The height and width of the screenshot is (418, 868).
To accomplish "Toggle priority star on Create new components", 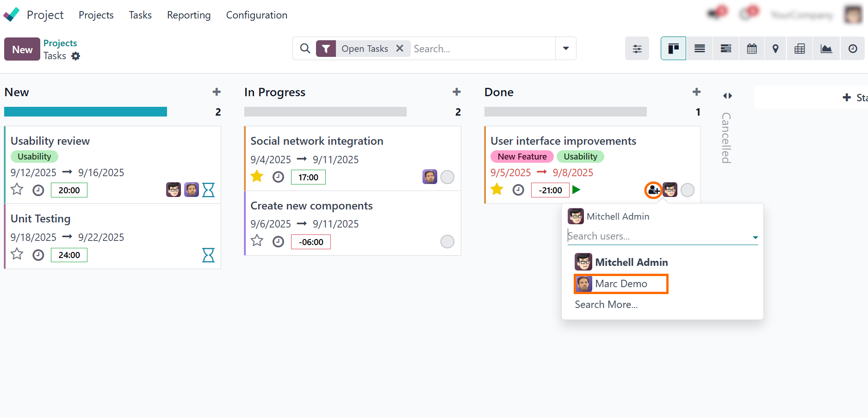I will click(257, 241).
